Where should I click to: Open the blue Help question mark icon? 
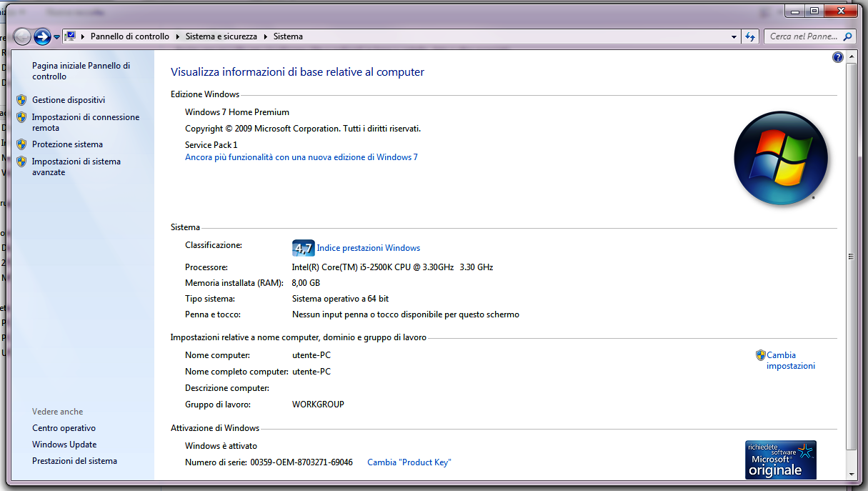[x=838, y=58]
